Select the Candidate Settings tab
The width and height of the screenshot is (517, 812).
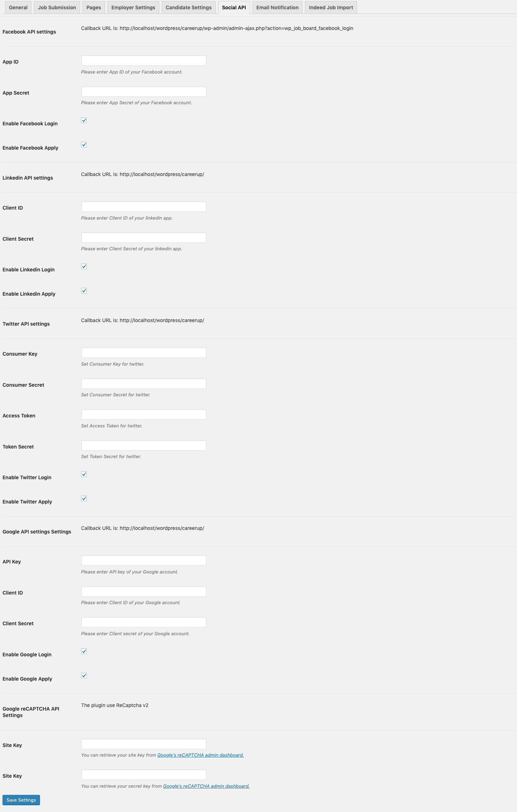tap(189, 7)
